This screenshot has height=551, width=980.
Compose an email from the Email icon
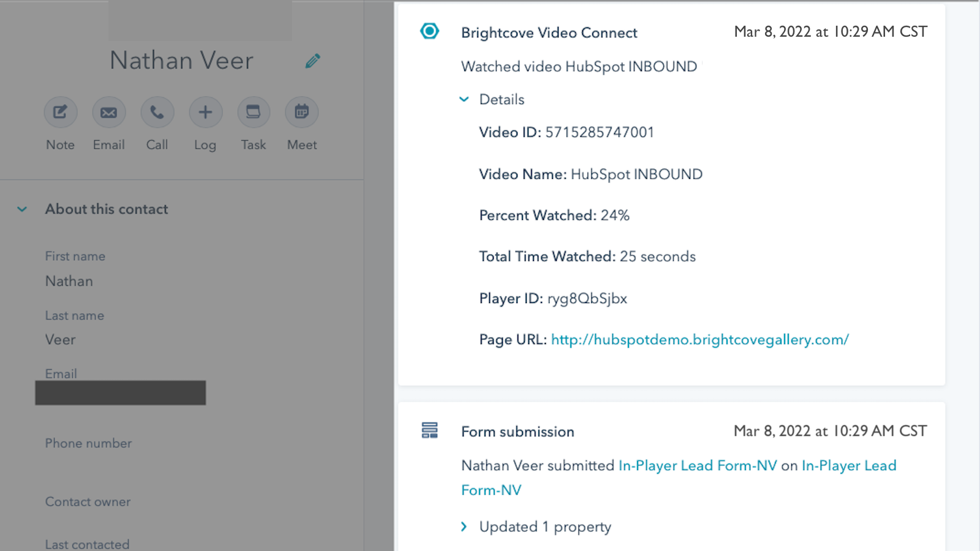click(x=108, y=112)
